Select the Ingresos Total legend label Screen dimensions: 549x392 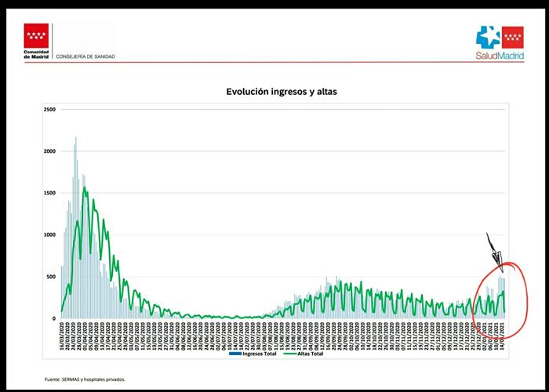[260, 354]
